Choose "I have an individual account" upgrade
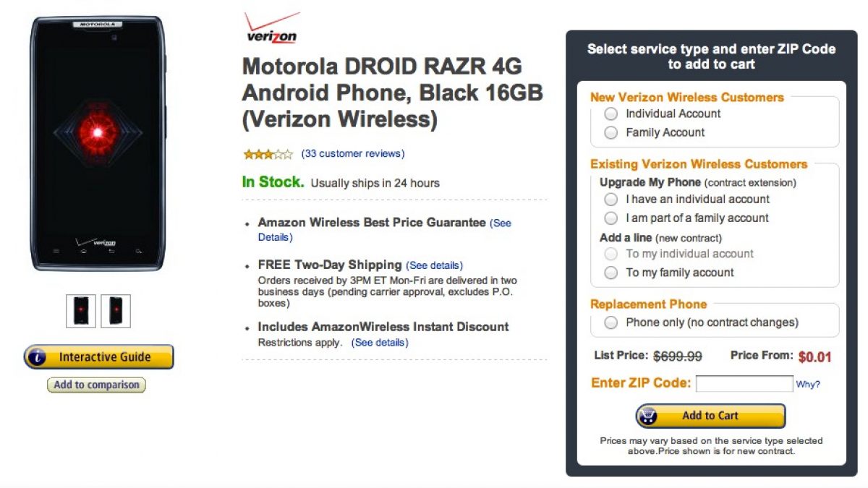868x488 pixels. (x=611, y=199)
